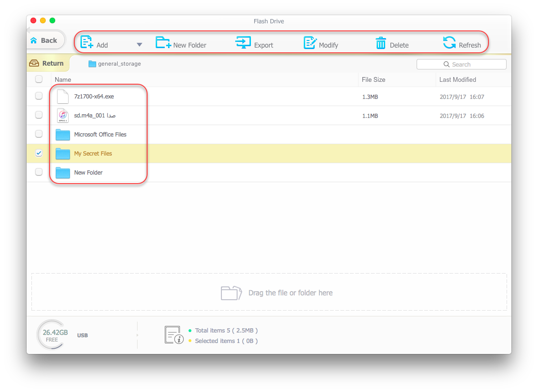Select the New Folder row name
The width and height of the screenshot is (538, 392).
pyautogui.click(x=88, y=173)
